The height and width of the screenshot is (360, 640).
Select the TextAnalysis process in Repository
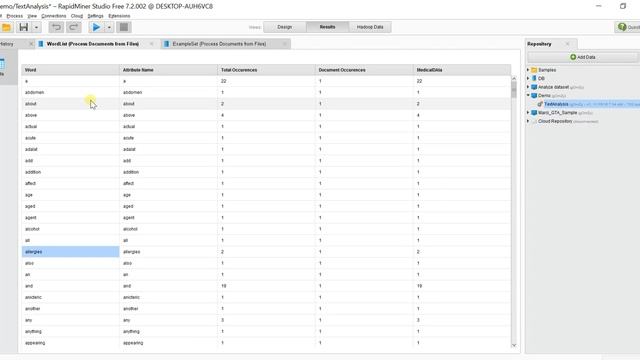click(x=556, y=104)
